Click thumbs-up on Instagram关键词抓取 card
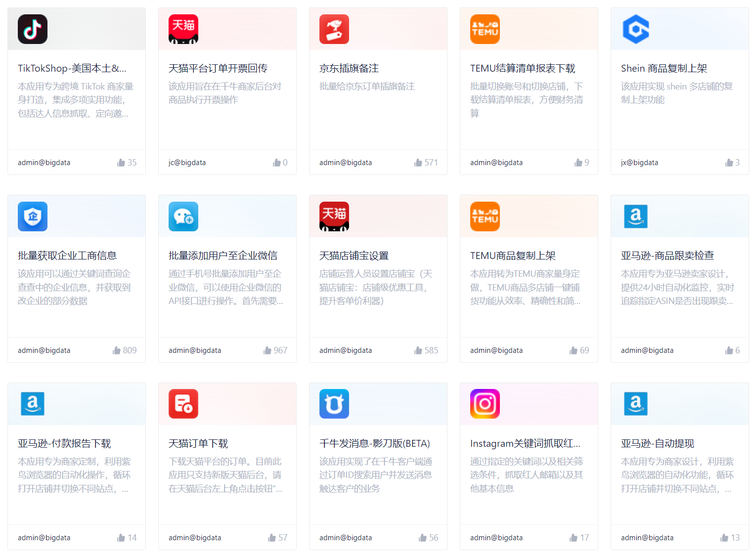 point(574,538)
